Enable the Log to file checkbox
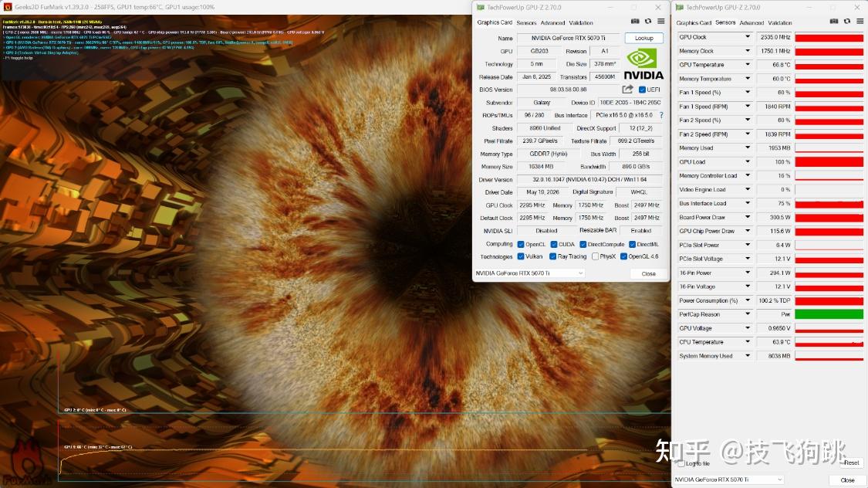 [681, 463]
